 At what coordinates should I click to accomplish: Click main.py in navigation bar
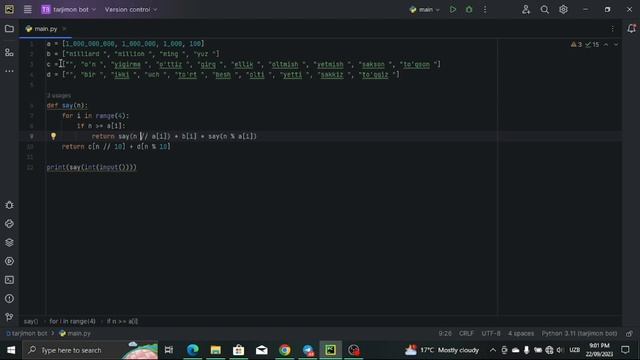[x=75, y=333]
